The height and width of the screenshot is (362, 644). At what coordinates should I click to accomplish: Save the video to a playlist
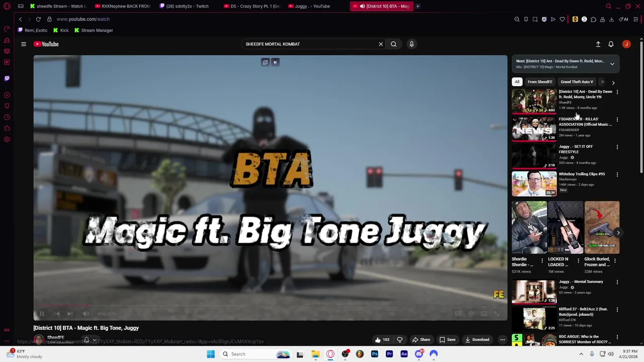pos(447,340)
